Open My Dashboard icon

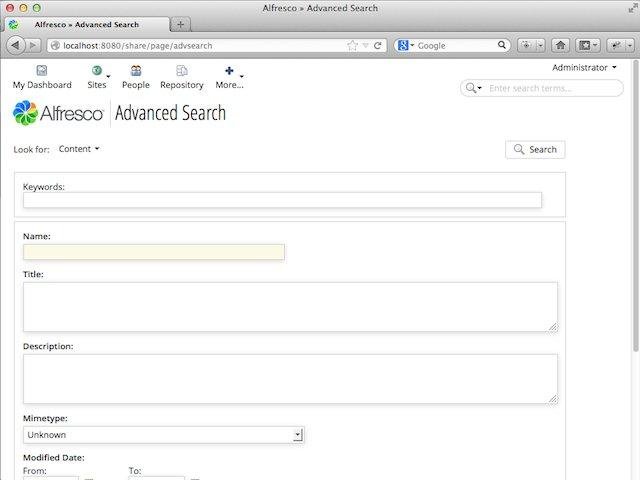(42, 71)
